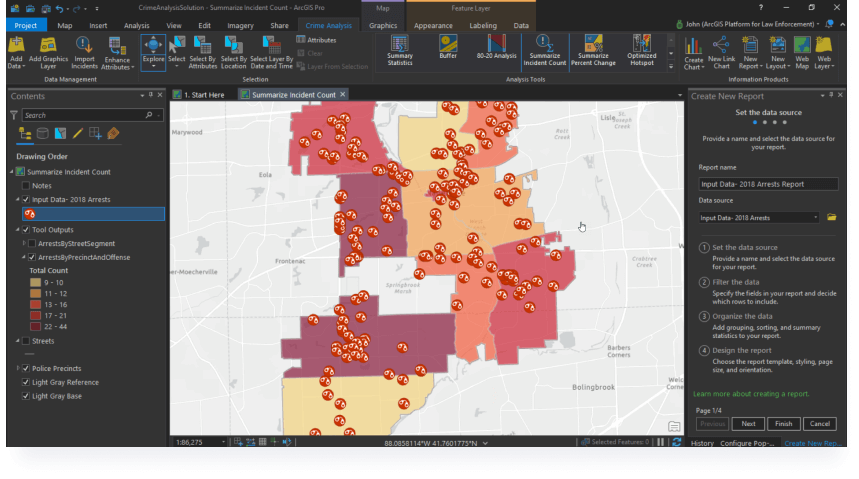Collapse the Summarize Incident Count map tree
Viewport: 859px width, 479px height.
(x=12, y=172)
